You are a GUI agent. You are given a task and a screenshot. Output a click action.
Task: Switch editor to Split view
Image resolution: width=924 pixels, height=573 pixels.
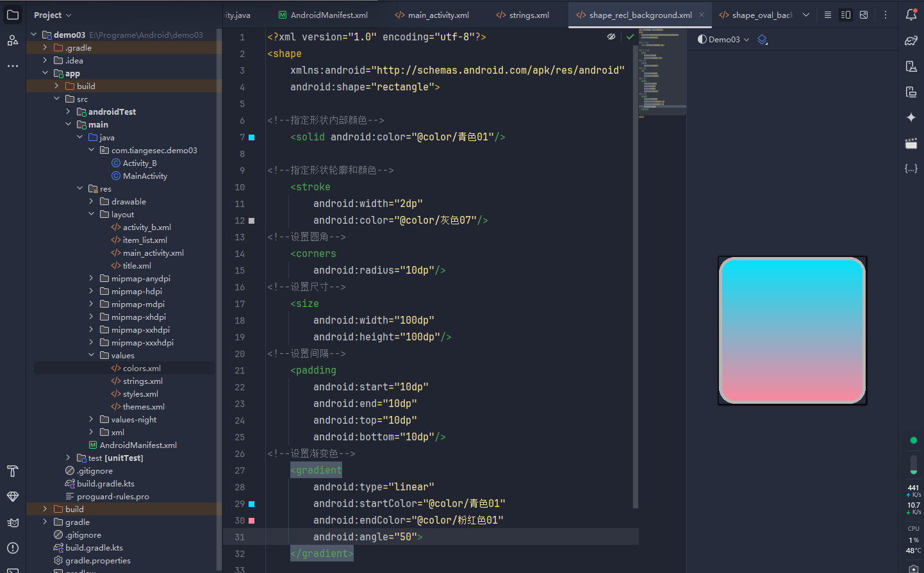(846, 15)
